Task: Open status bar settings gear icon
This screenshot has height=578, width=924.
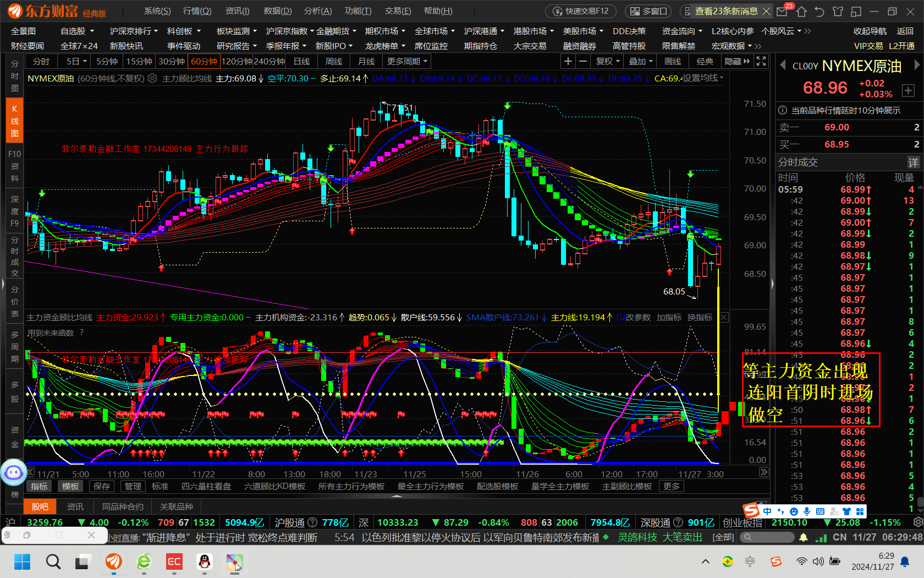Action: tap(917, 522)
